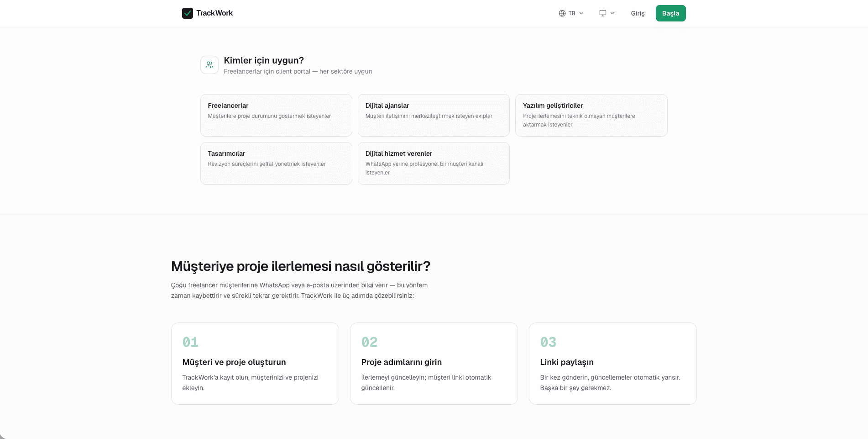Click the Kimler için uygun heading
This screenshot has height=439, width=868.
264,60
